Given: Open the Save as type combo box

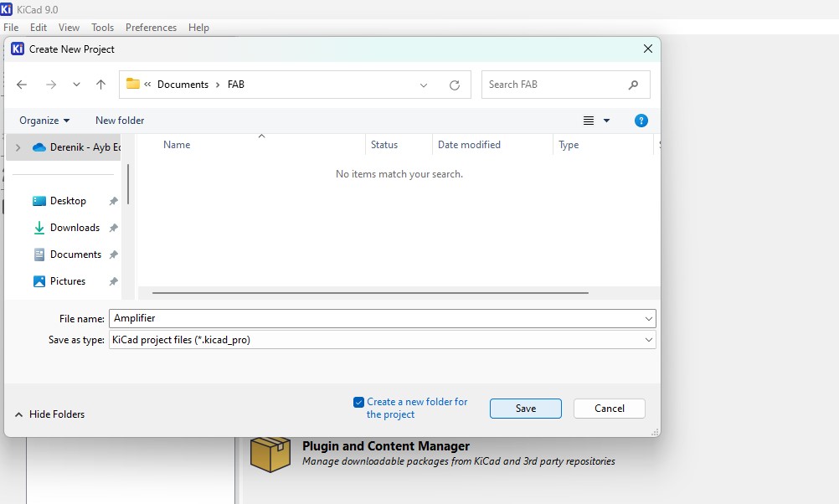Looking at the screenshot, I should click(x=383, y=340).
